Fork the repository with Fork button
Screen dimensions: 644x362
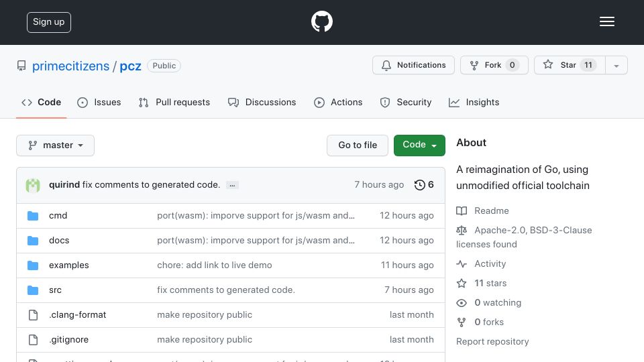[x=494, y=65]
